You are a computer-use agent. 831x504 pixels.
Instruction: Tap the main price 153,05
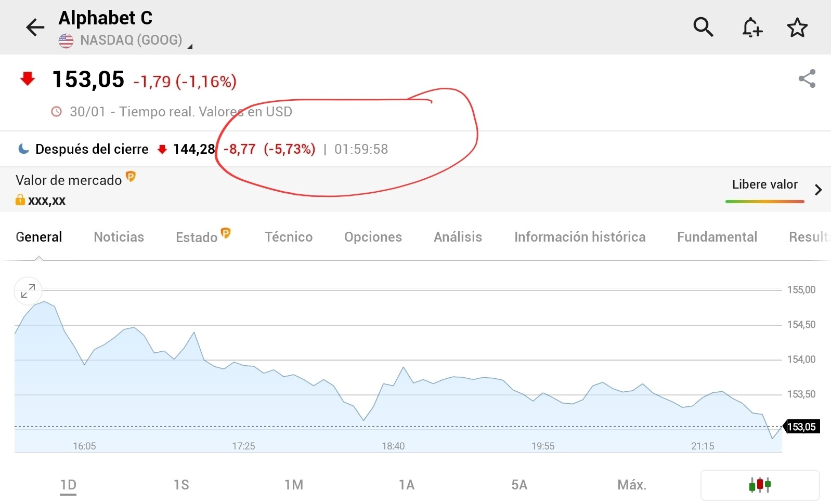tap(88, 80)
